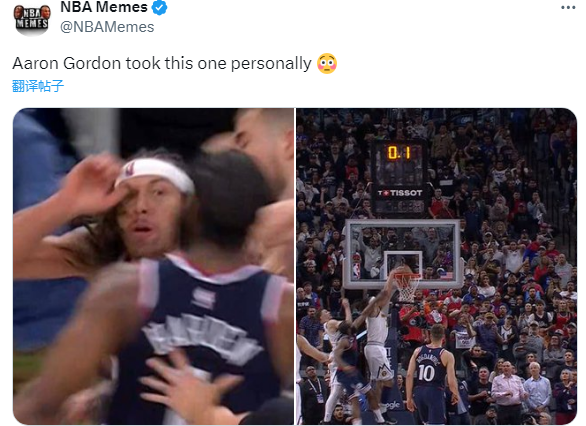Click the 0.1 shot clock display
The image size is (586, 426).
(x=399, y=153)
